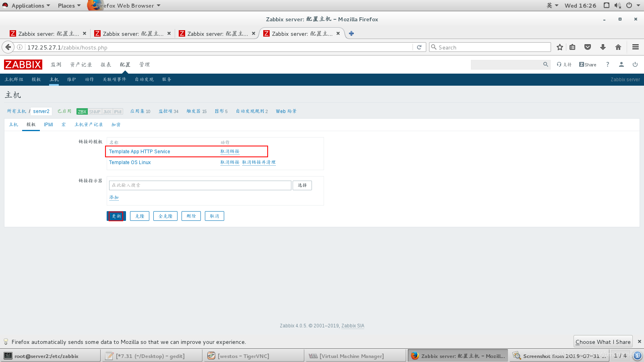This screenshot has height=362, width=644.
Task: Switch to the IPMI host tab
Action: coord(48,125)
